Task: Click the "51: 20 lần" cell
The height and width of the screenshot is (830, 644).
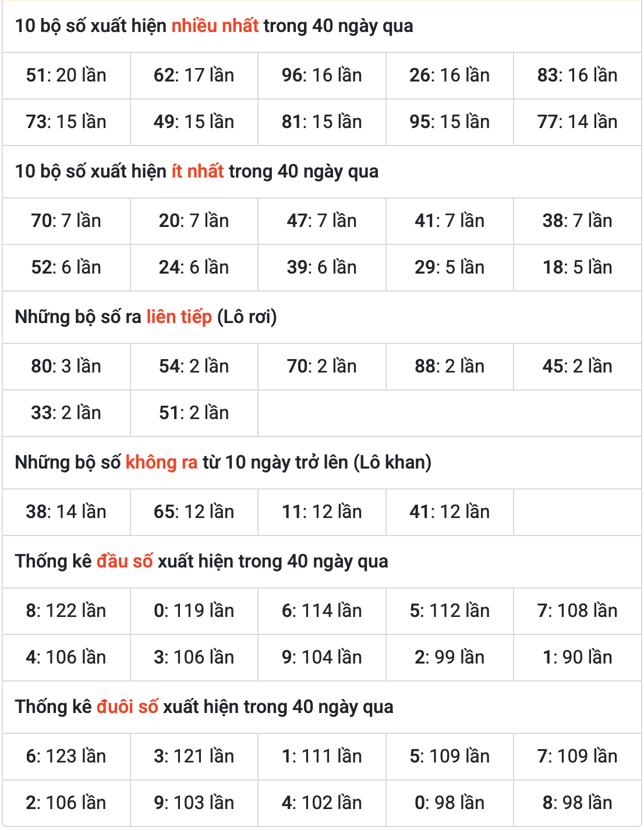Action: click(x=66, y=76)
